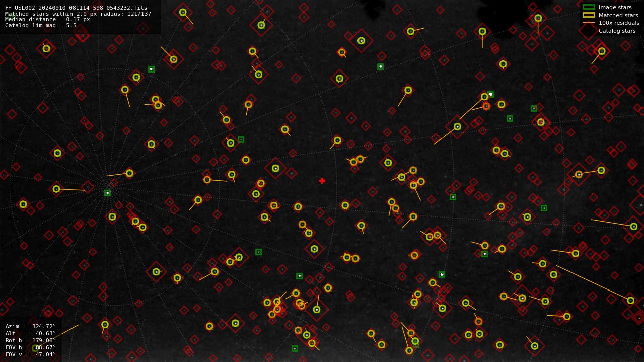
Task: Select the '100x residuals' legend label
Action: tap(619, 23)
